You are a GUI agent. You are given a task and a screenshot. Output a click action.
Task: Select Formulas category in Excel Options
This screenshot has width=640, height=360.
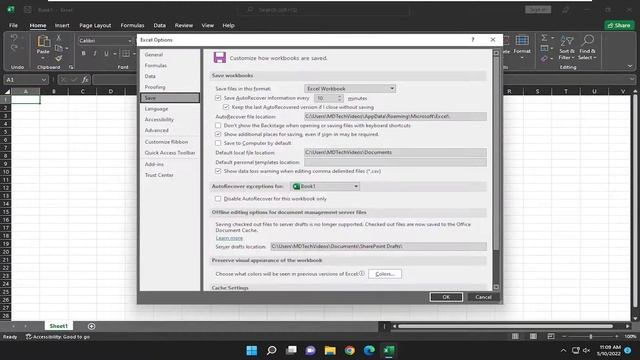[x=156, y=65]
